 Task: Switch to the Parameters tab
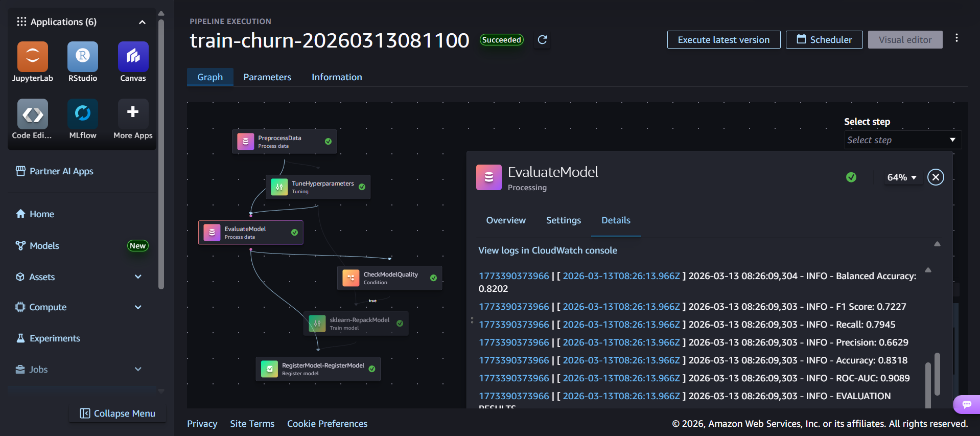pos(267,77)
